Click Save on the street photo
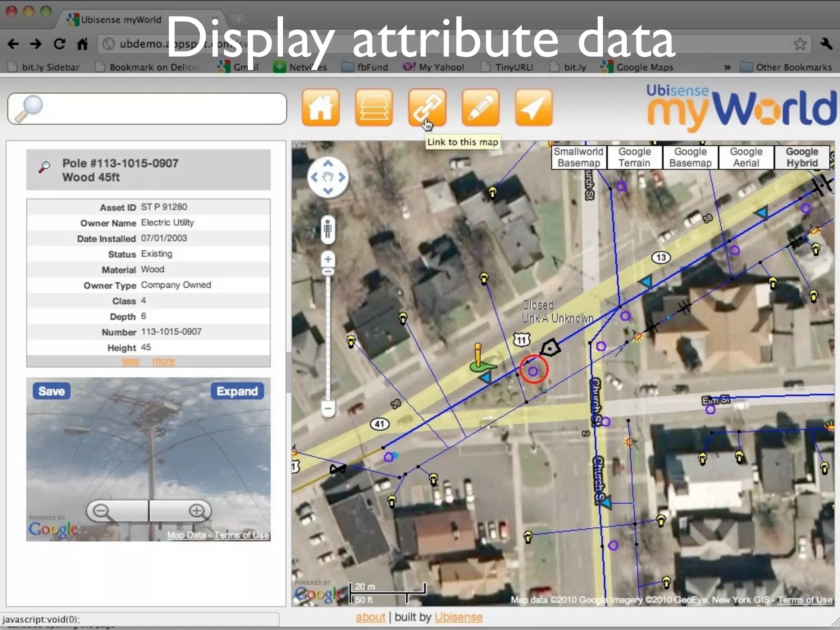This screenshot has width=840, height=630. [x=52, y=391]
